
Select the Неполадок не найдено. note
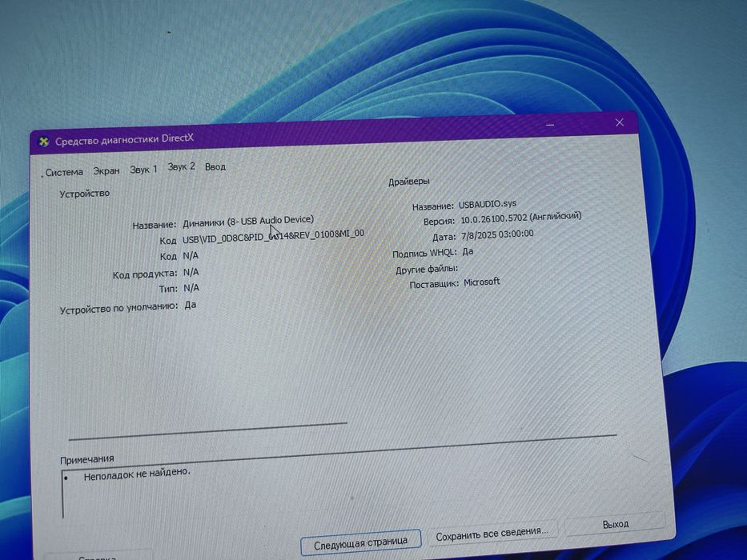[137, 474]
